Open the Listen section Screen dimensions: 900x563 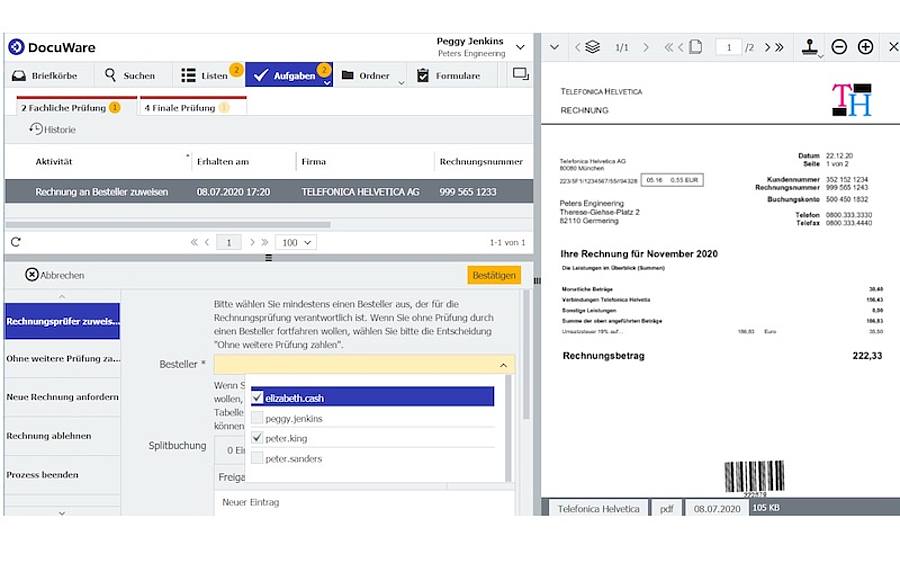(x=205, y=75)
